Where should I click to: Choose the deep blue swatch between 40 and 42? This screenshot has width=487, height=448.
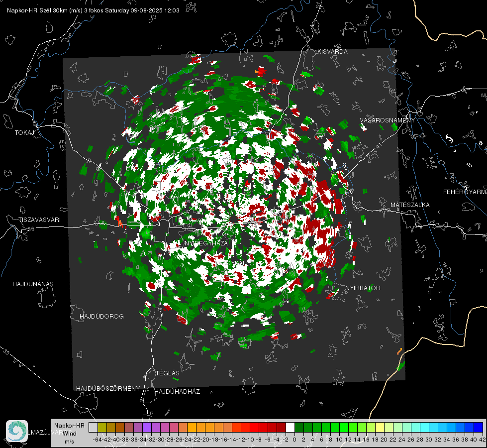click(x=479, y=427)
